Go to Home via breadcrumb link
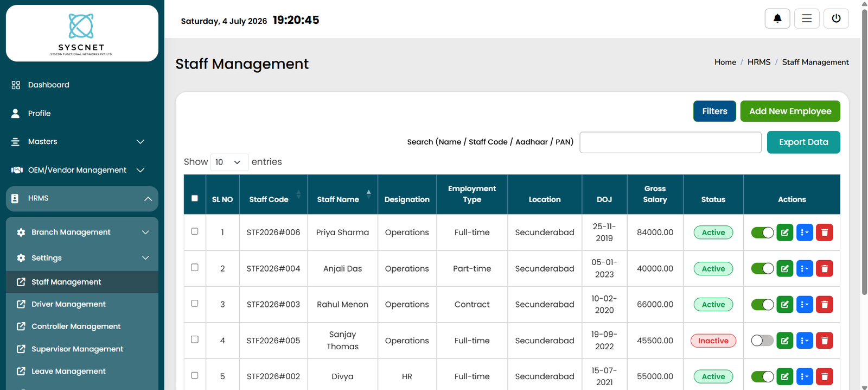The width and height of the screenshot is (868, 390). click(725, 62)
